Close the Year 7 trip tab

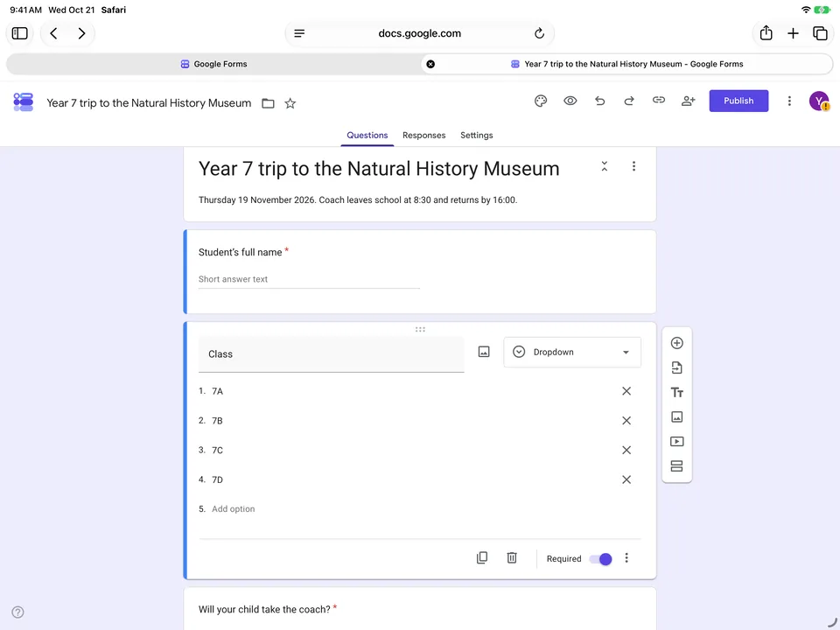pos(430,64)
